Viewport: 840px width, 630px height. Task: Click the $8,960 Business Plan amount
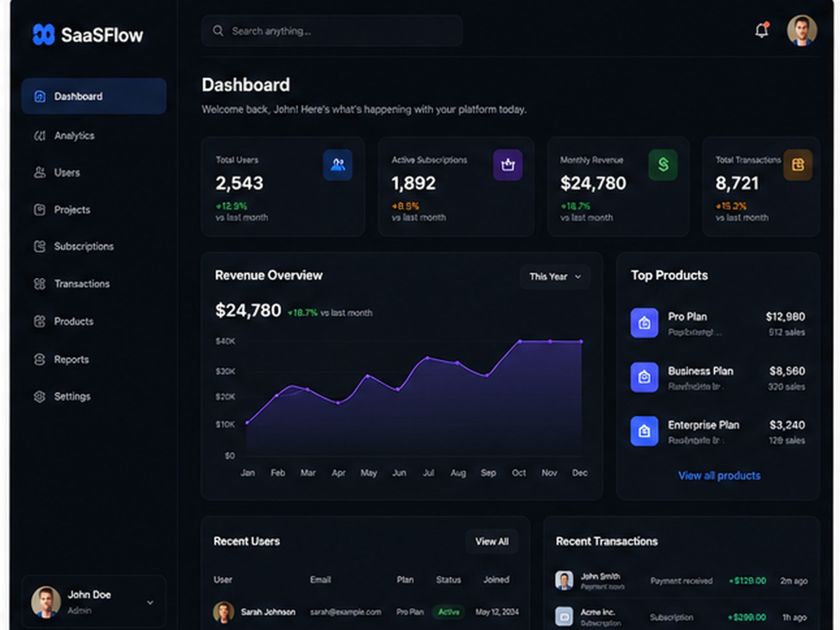click(x=787, y=371)
